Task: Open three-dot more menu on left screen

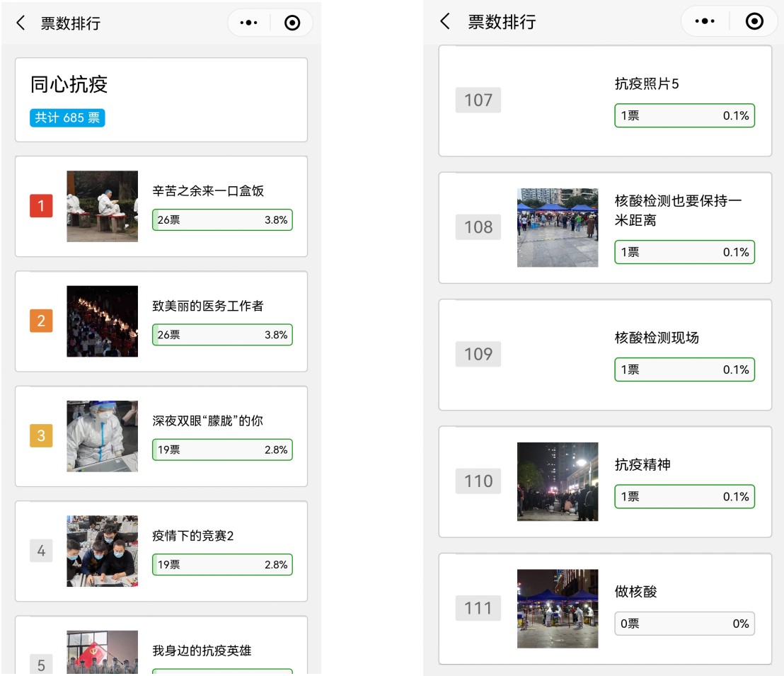Action: coord(249,23)
